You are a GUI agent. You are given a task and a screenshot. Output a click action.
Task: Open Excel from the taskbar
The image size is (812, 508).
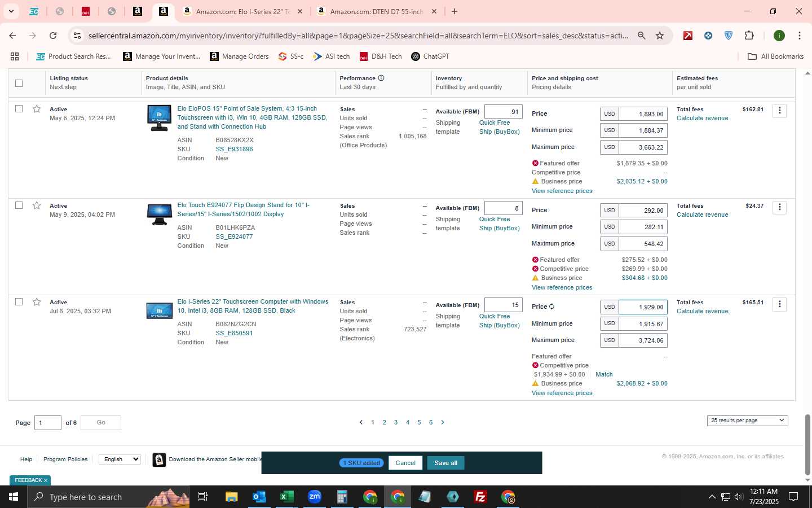point(286,497)
